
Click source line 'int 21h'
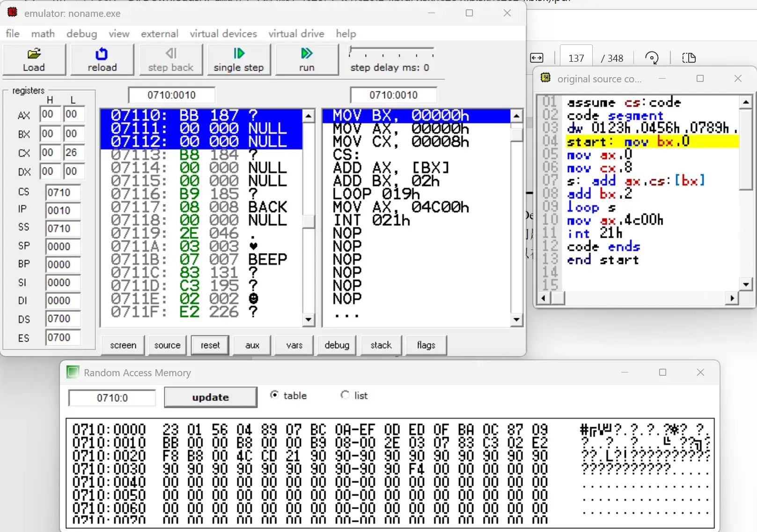[595, 233]
